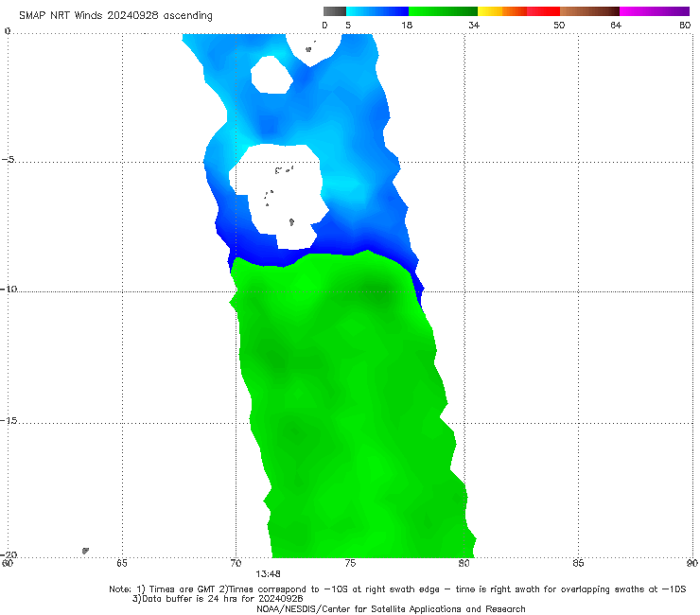The height and width of the screenshot is (615, 700).
Task: Click the color bar label '5'
Action: tap(348, 25)
